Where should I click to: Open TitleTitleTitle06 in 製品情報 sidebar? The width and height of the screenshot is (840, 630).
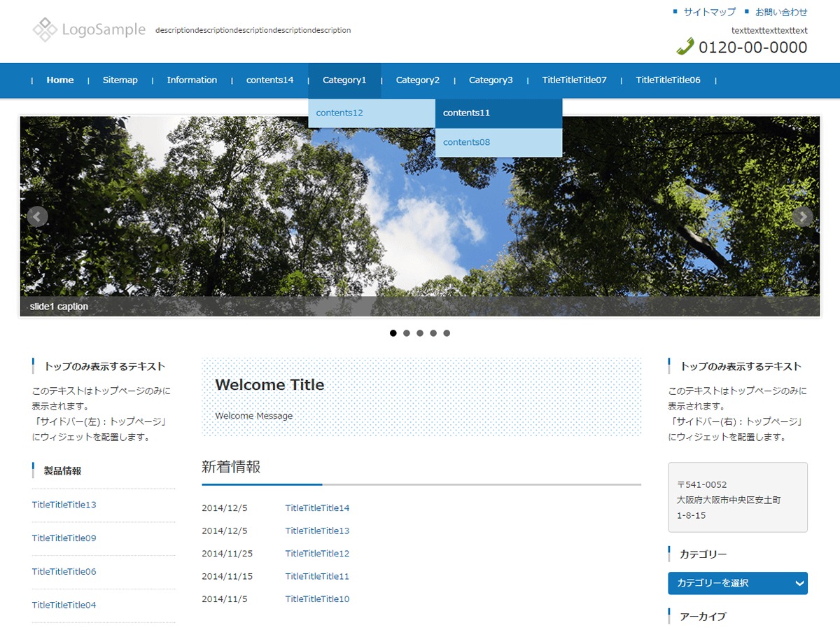pos(64,572)
